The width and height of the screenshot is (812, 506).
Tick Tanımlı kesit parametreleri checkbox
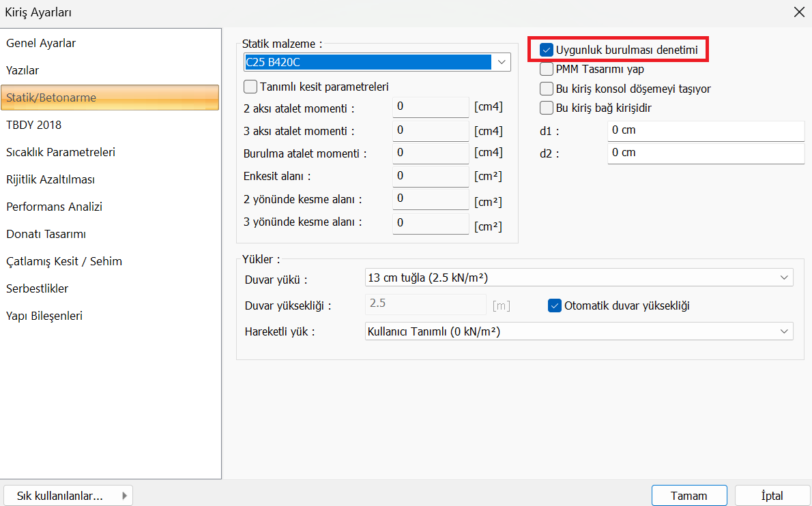click(x=250, y=87)
